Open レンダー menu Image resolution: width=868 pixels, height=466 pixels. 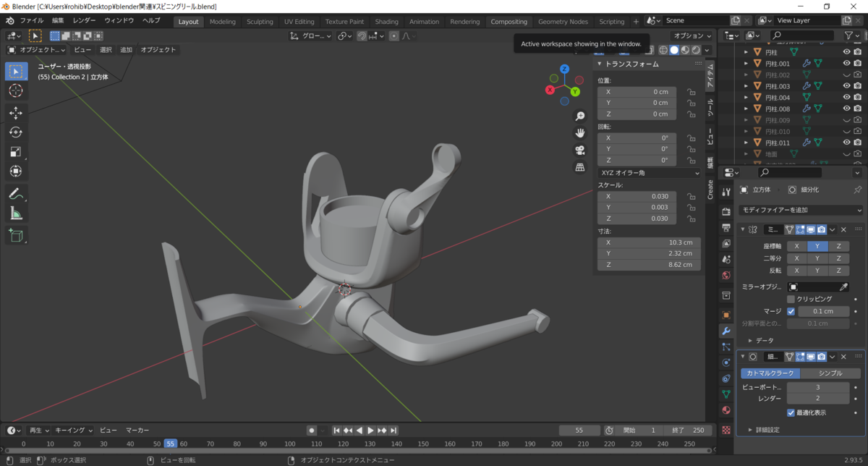pos(85,21)
